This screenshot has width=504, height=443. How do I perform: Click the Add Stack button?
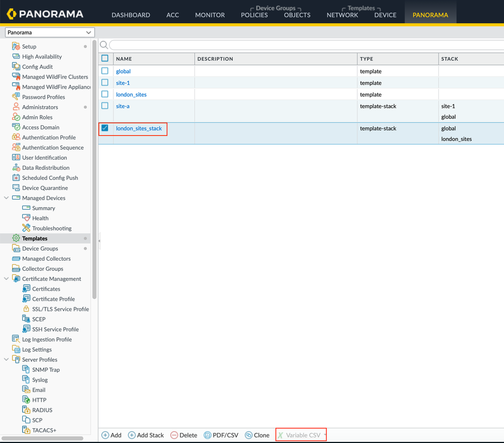[146, 435]
